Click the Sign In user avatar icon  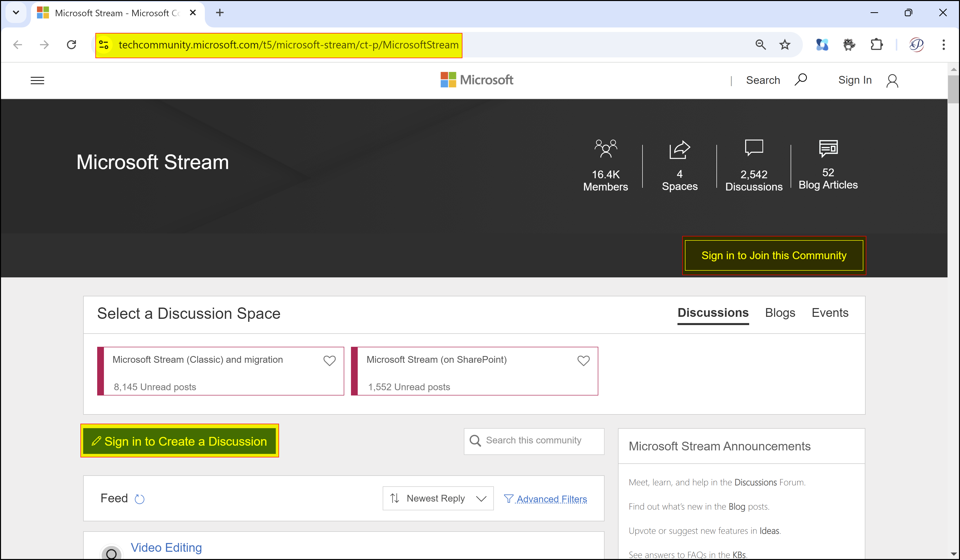coord(892,81)
